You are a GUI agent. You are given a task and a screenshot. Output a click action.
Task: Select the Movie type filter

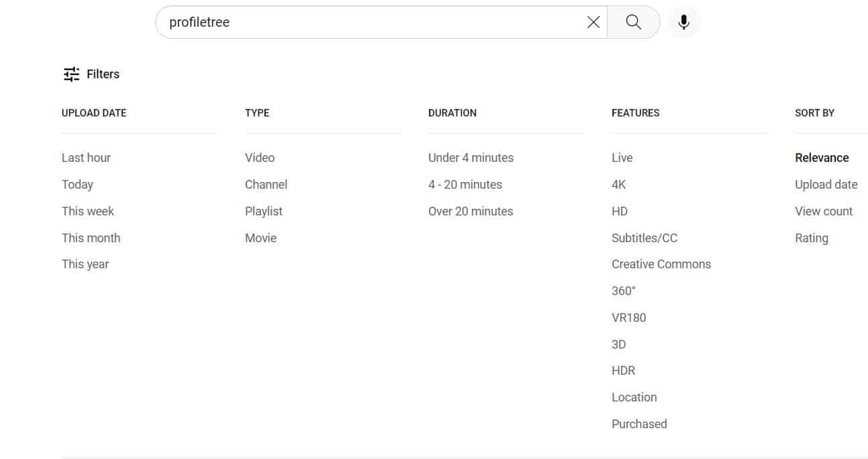[x=261, y=238]
